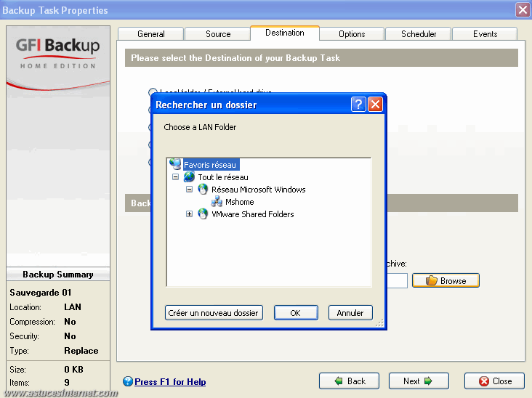Close the Rechercher un dossier dialog
532x398 pixels.
tap(375, 105)
